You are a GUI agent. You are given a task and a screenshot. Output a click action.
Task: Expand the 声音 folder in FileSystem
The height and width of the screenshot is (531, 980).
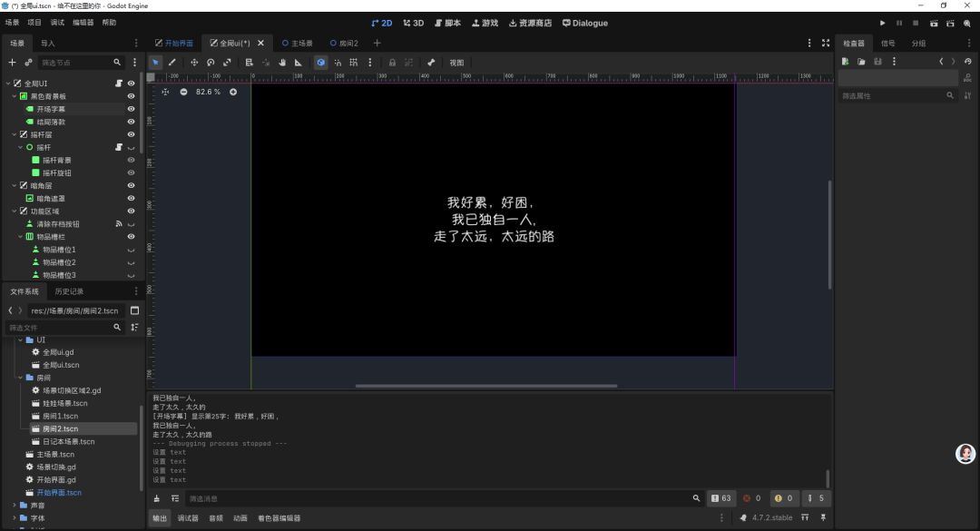[x=15, y=506]
